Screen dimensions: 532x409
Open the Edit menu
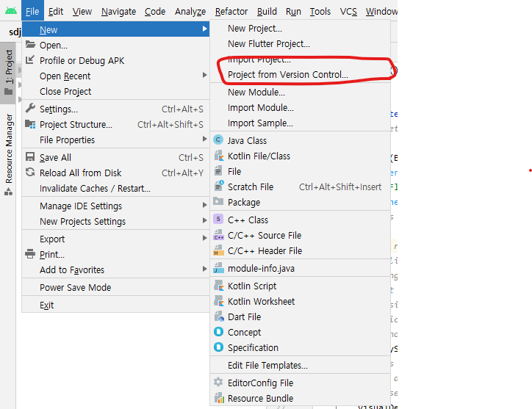click(56, 12)
